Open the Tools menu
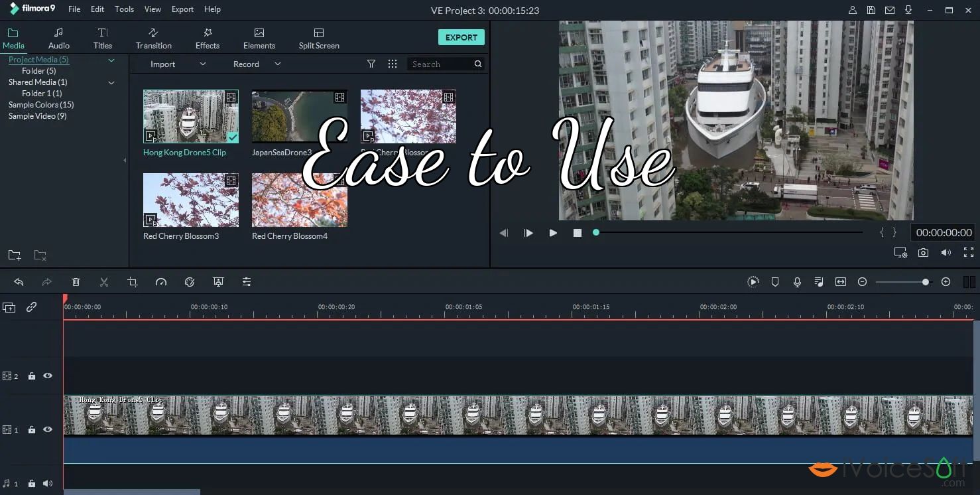The height and width of the screenshot is (495, 980). [124, 9]
